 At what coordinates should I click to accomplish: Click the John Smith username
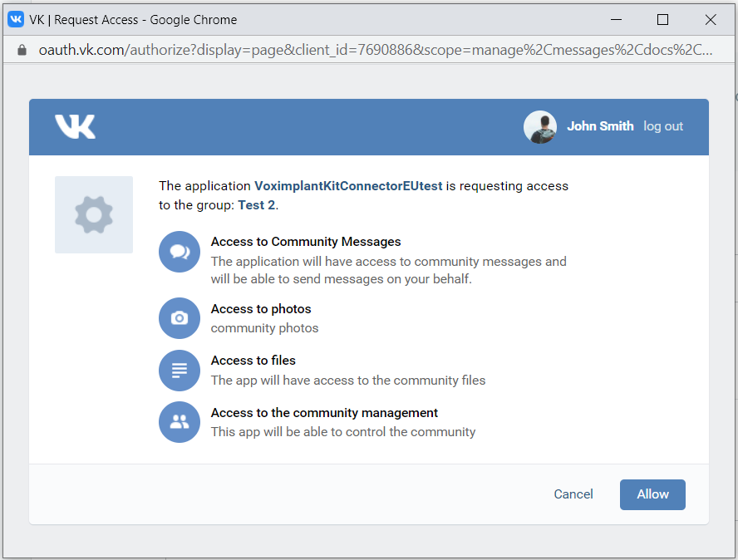tap(600, 126)
